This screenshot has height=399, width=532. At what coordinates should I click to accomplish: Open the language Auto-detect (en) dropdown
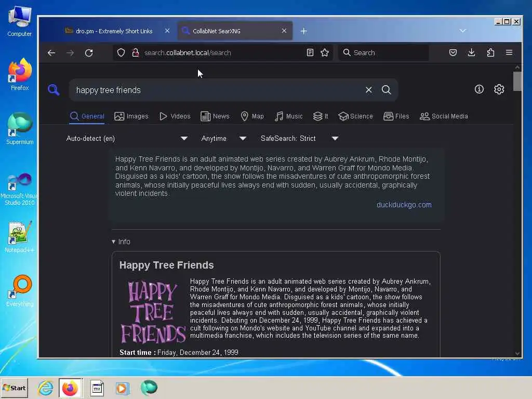pos(127,138)
